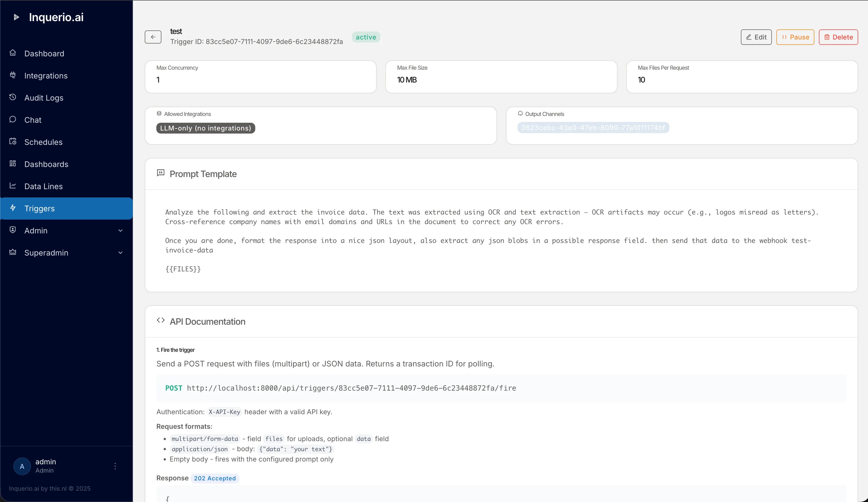Click the X-API-Key code label
Screen dimensions: 868x502
(x=224, y=412)
